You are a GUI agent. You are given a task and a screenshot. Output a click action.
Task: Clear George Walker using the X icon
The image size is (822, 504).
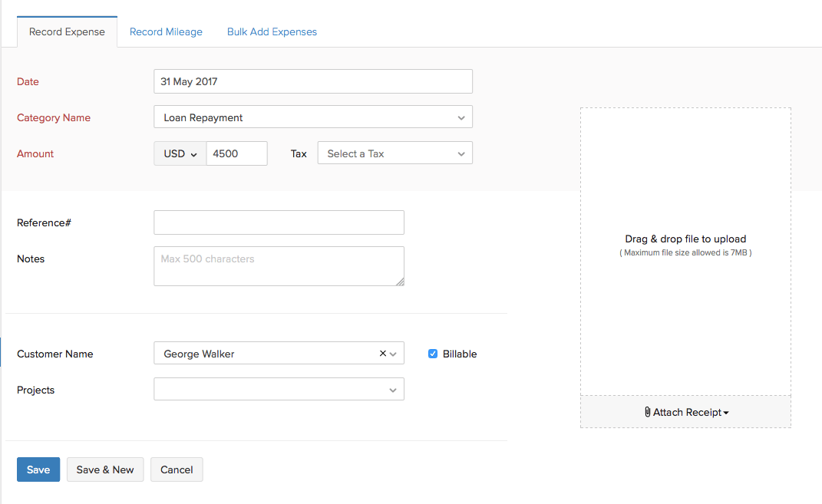point(383,354)
